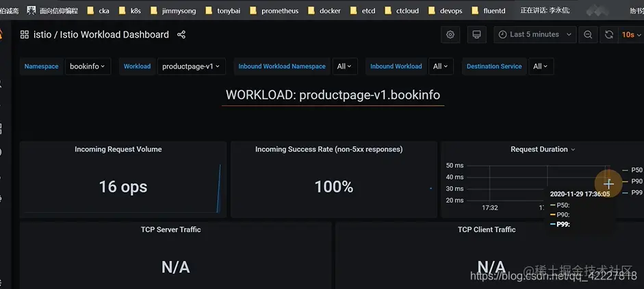Open the prometheus bookmark folder
This screenshot has width=644, height=289.
click(275, 11)
